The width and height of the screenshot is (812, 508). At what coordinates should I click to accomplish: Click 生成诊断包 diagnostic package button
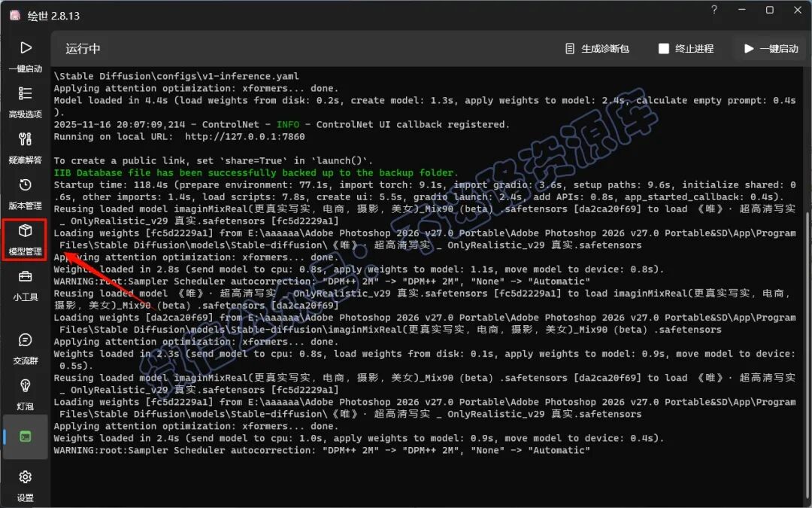597,49
